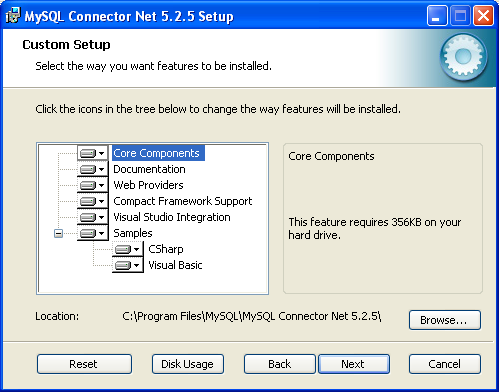Open install dropdown for Visual Studio Integration
499x392 pixels.
(x=93, y=217)
